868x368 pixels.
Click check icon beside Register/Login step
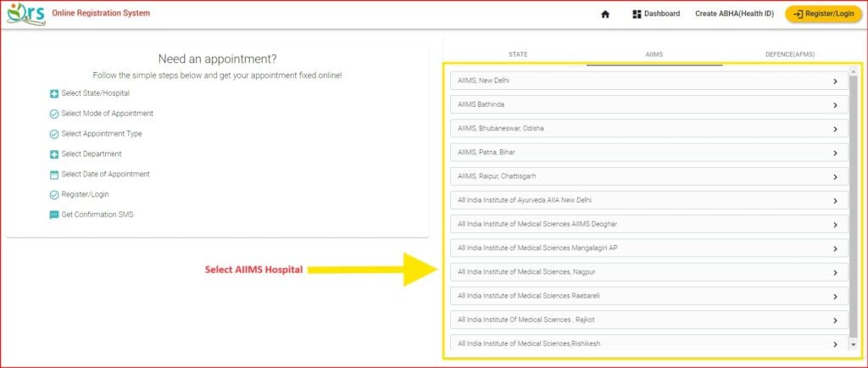[54, 195]
